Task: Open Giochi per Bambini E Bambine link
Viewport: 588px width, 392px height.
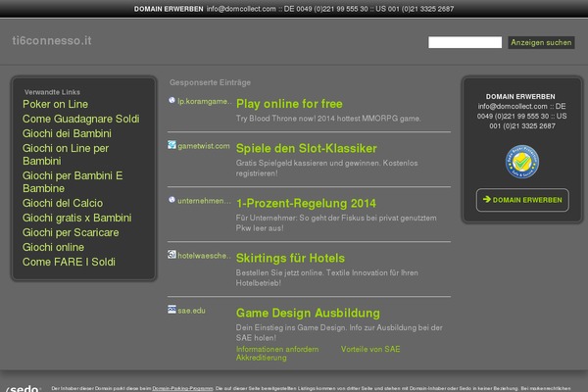Action: pos(73,182)
